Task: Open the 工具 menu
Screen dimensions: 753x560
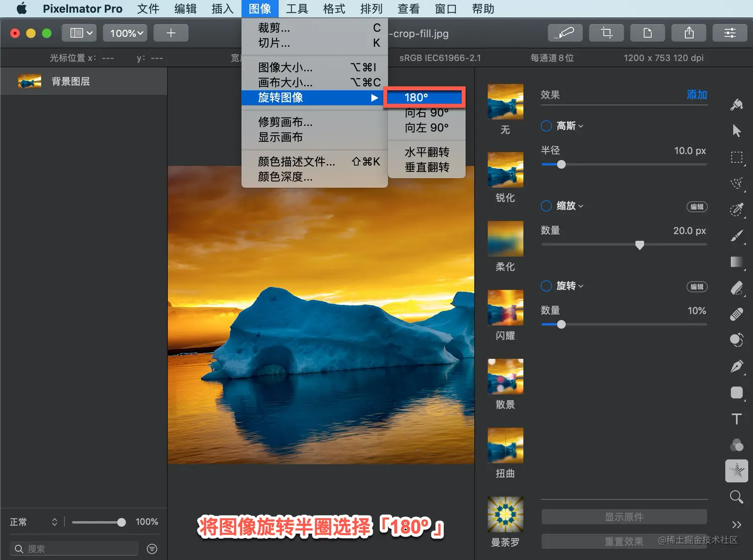Action: point(297,8)
